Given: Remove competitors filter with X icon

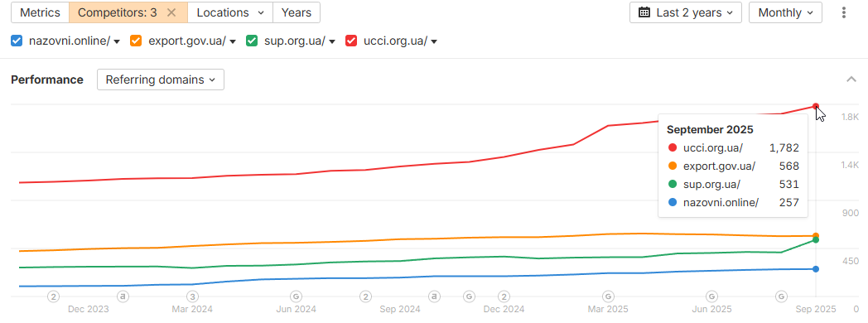Looking at the screenshot, I should tap(171, 12).
